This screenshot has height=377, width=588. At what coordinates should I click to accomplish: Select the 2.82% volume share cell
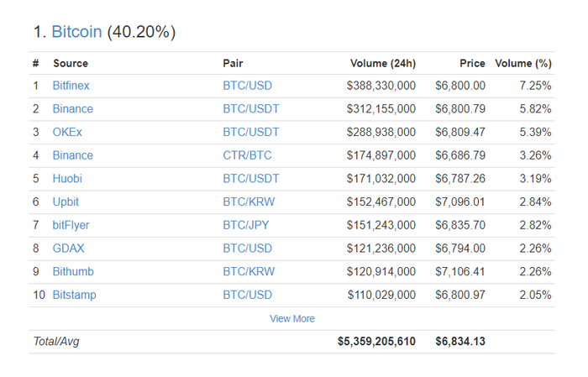click(536, 225)
